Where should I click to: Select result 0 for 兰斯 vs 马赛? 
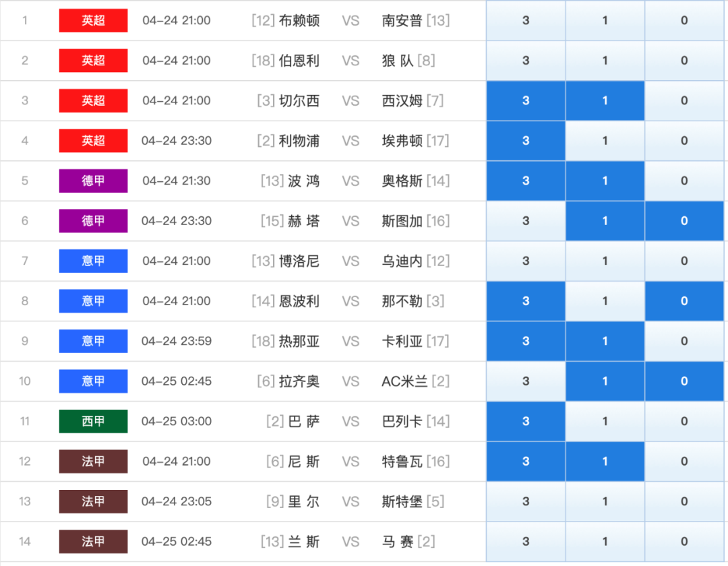684,542
